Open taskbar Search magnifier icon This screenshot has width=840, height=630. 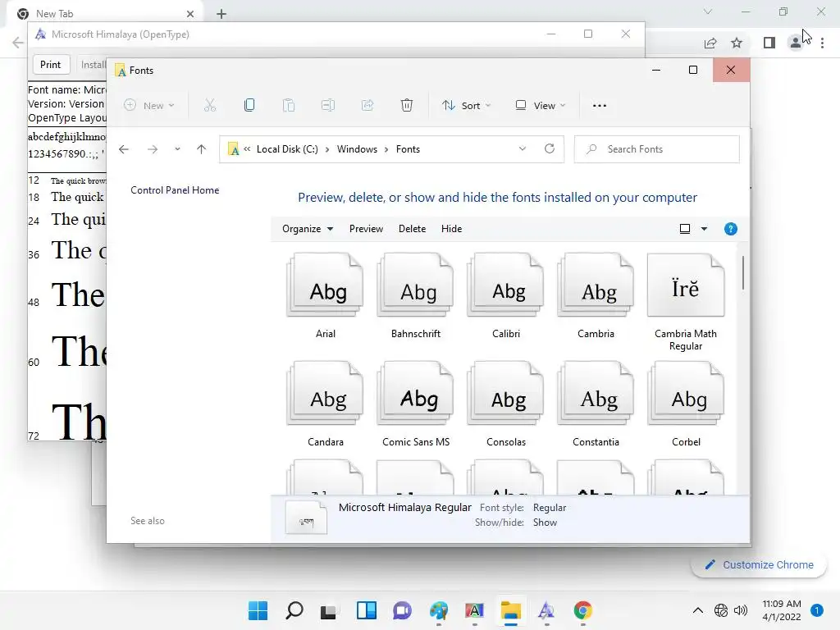point(294,610)
